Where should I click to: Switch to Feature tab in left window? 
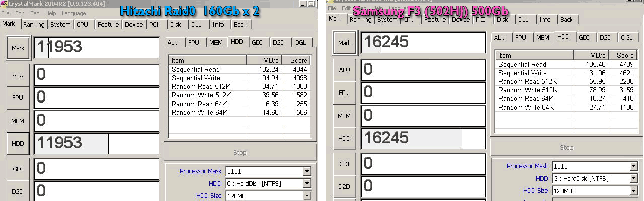[108, 24]
